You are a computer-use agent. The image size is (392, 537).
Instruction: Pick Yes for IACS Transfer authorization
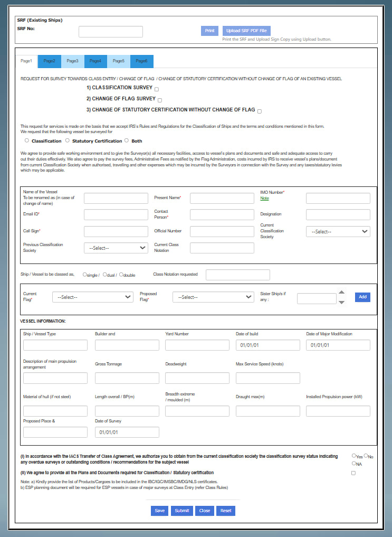click(x=353, y=456)
